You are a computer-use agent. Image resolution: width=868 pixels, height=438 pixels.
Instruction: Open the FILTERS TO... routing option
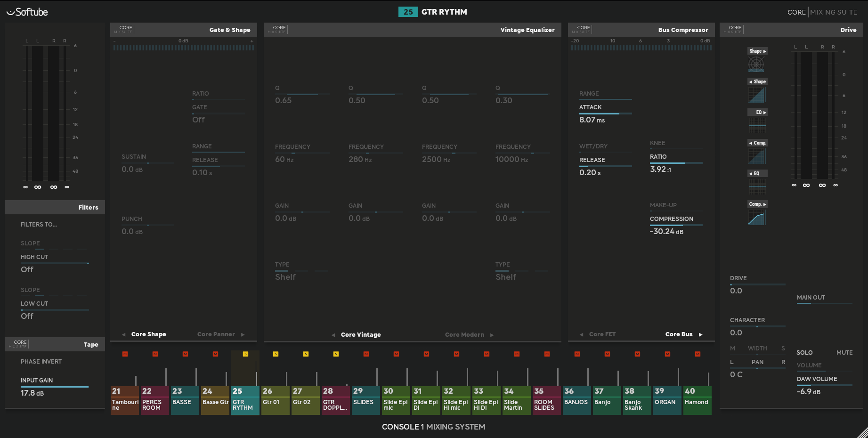coord(39,225)
